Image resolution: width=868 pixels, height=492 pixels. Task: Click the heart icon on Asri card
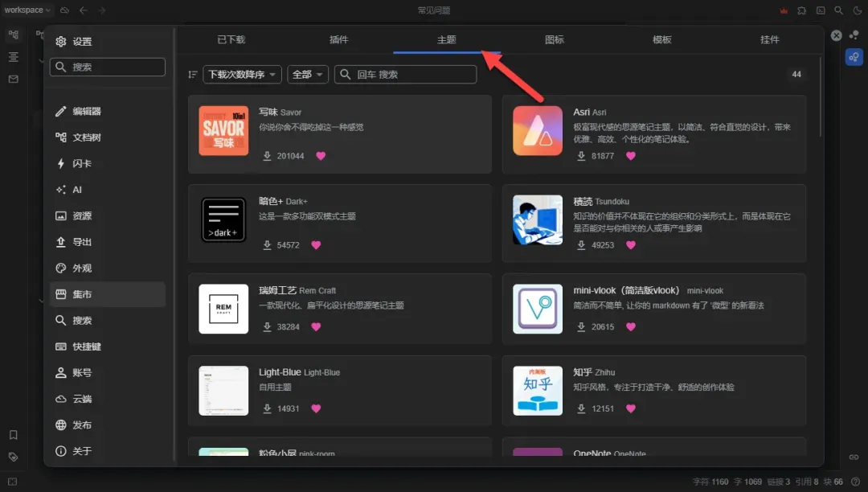coord(631,156)
